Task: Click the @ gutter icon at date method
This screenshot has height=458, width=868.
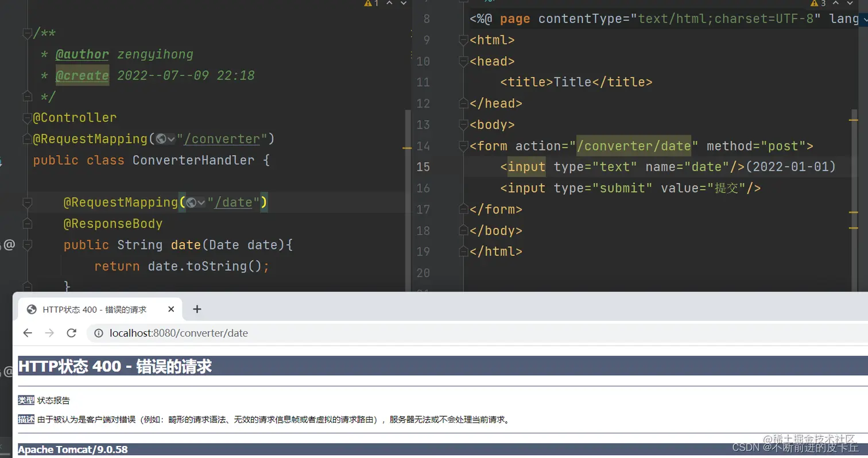Action: coord(9,246)
